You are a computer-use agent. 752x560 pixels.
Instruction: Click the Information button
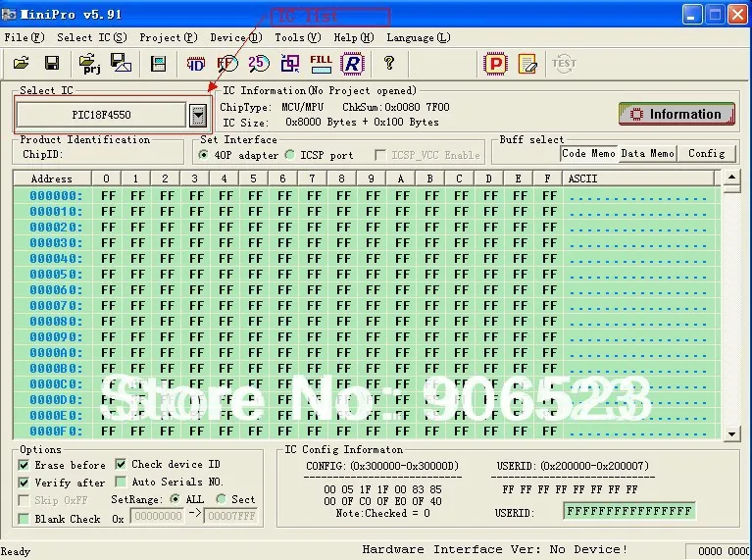[677, 114]
